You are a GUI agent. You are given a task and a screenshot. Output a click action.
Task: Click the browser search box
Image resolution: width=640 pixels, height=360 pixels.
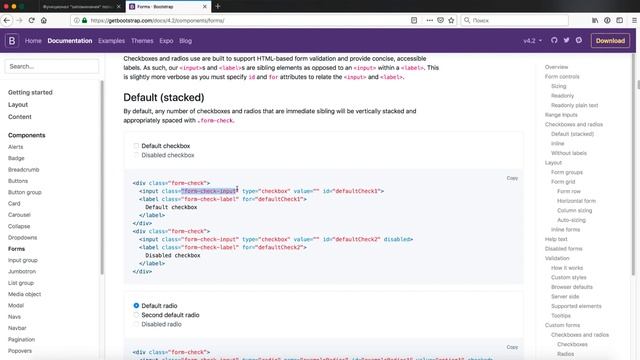coord(514,20)
